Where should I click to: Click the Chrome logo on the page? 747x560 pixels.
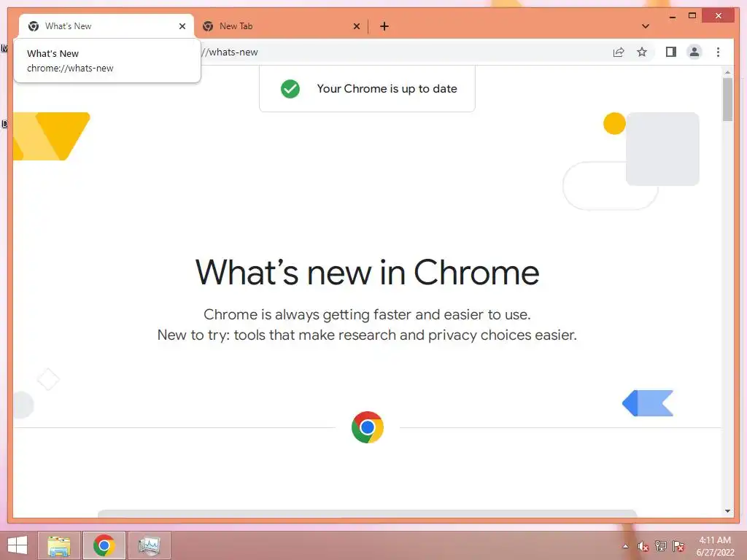click(x=368, y=427)
